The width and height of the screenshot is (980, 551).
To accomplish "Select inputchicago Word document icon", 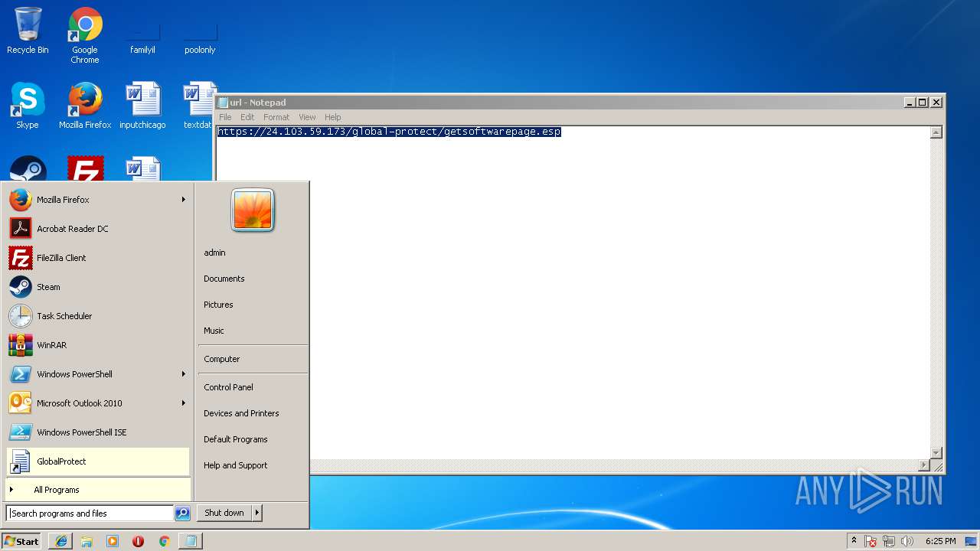I will pyautogui.click(x=142, y=106).
